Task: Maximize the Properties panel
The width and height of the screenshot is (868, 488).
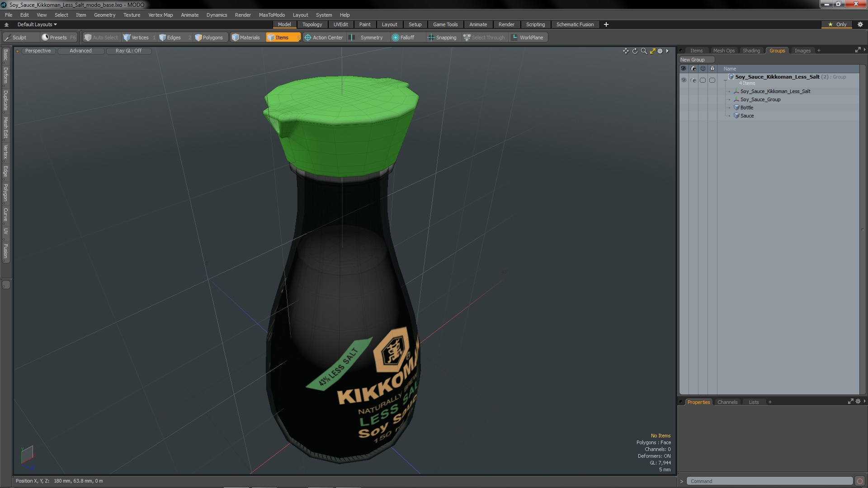Action: [x=850, y=401]
